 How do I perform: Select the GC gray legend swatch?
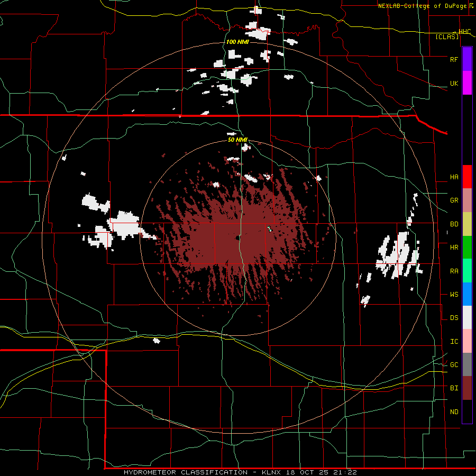tap(467, 364)
